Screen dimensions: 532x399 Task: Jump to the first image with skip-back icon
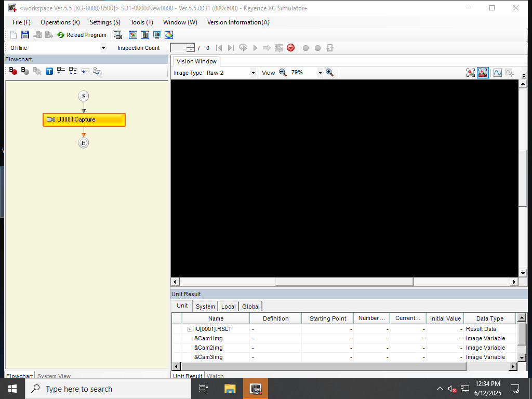pos(219,48)
